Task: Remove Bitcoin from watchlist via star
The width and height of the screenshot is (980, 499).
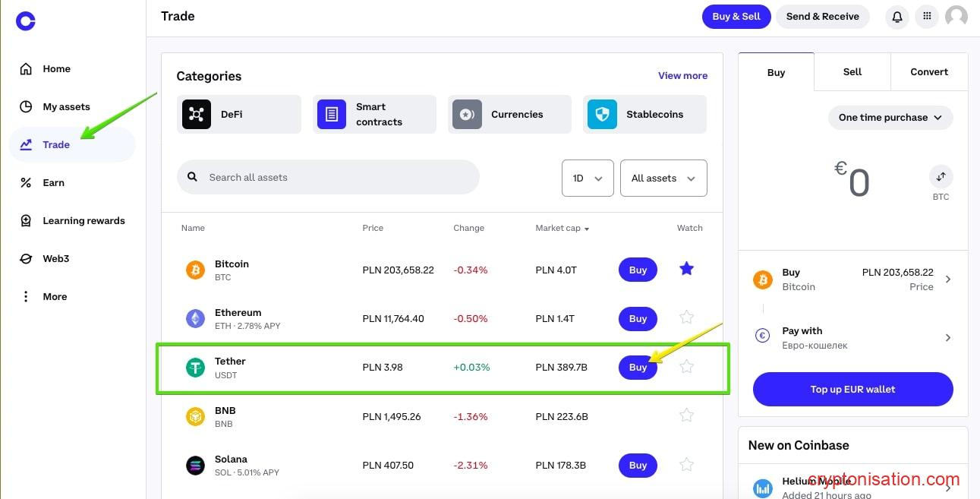Action: coord(686,269)
